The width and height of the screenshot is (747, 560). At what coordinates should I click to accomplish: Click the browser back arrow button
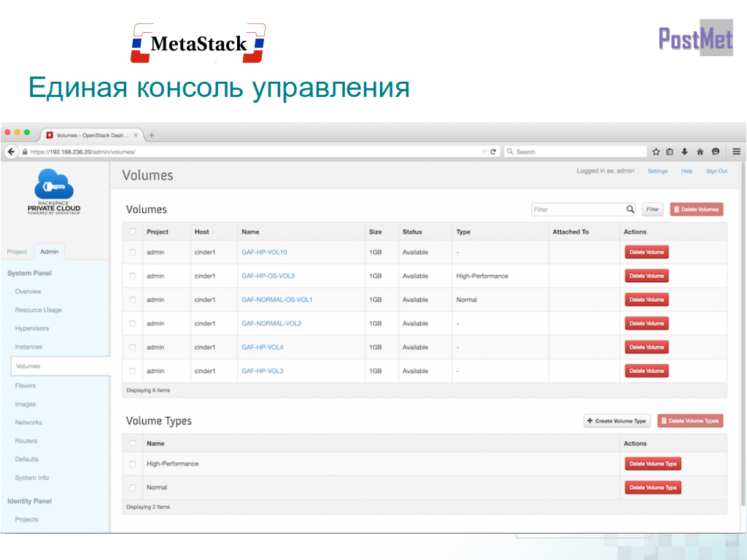(12, 152)
